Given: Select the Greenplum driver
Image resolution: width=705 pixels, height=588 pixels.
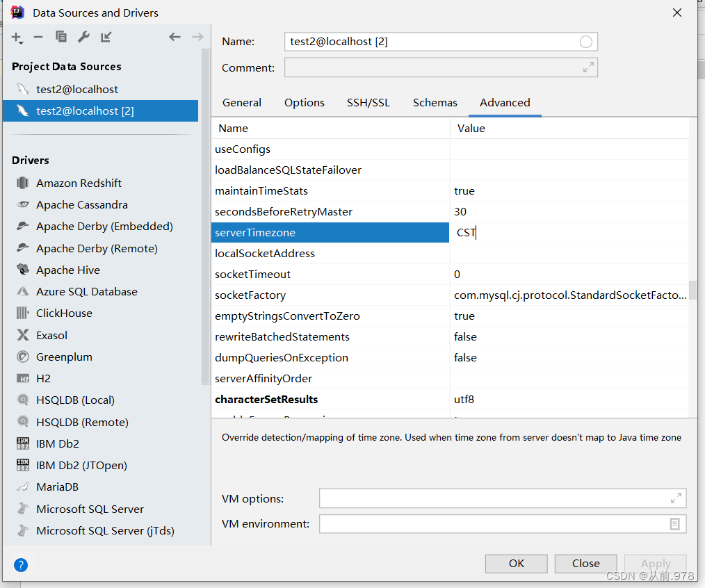Looking at the screenshot, I should coord(64,357).
